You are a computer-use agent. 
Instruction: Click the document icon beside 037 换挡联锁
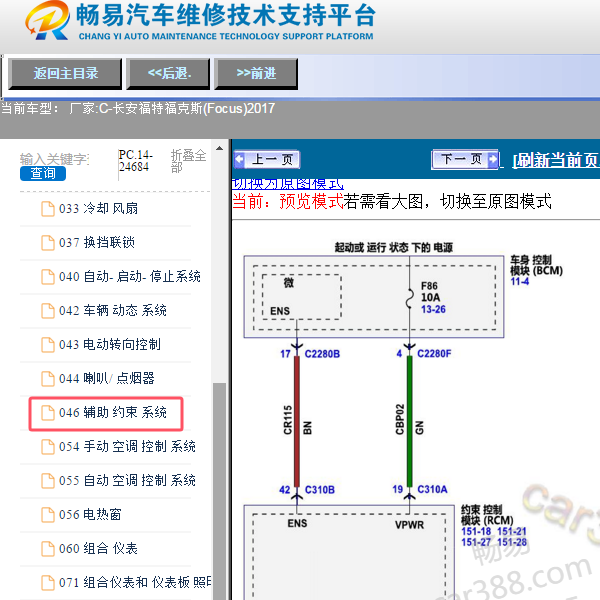(48, 243)
